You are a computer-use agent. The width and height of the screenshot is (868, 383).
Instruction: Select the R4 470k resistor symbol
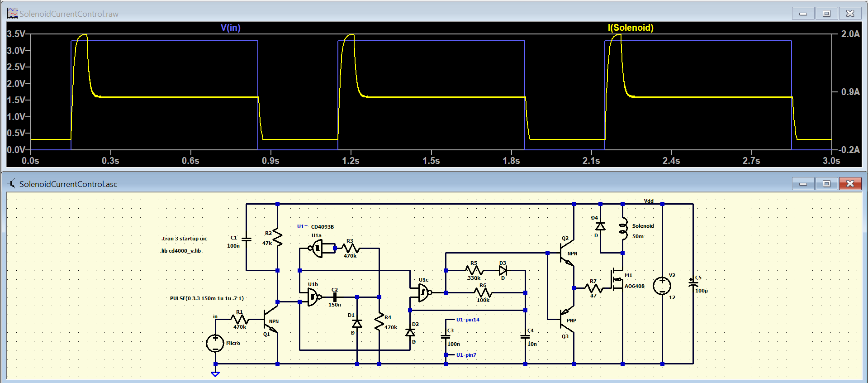379,321
